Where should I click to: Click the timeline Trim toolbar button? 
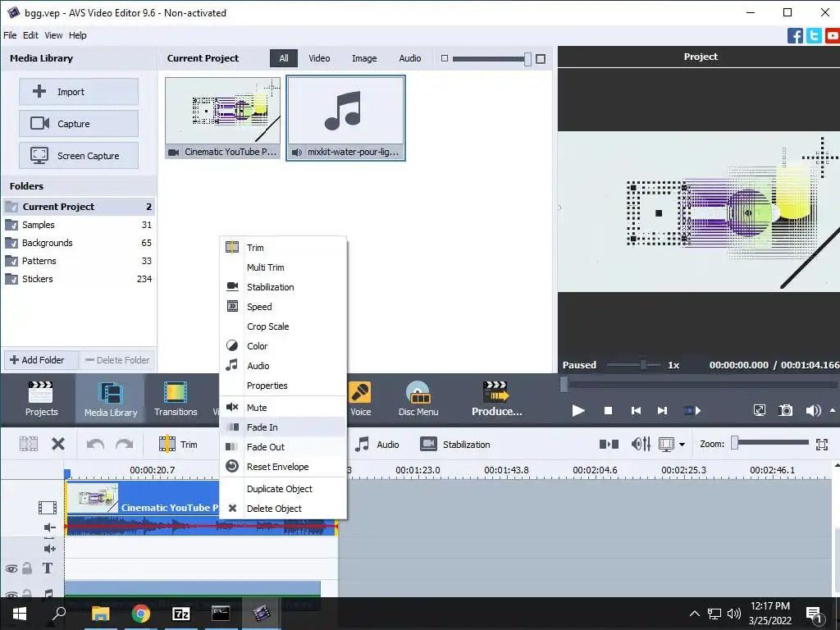click(178, 444)
